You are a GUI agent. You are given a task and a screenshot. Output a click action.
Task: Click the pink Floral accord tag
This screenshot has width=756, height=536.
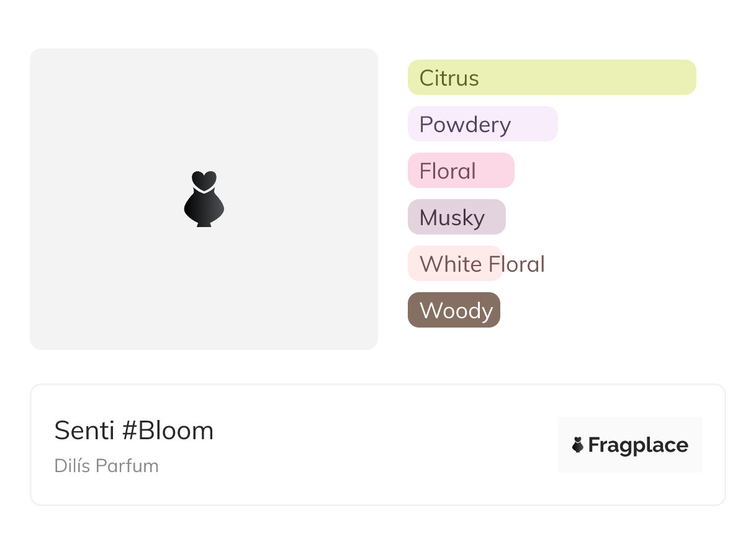pyautogui.click(x=461, y=171)
